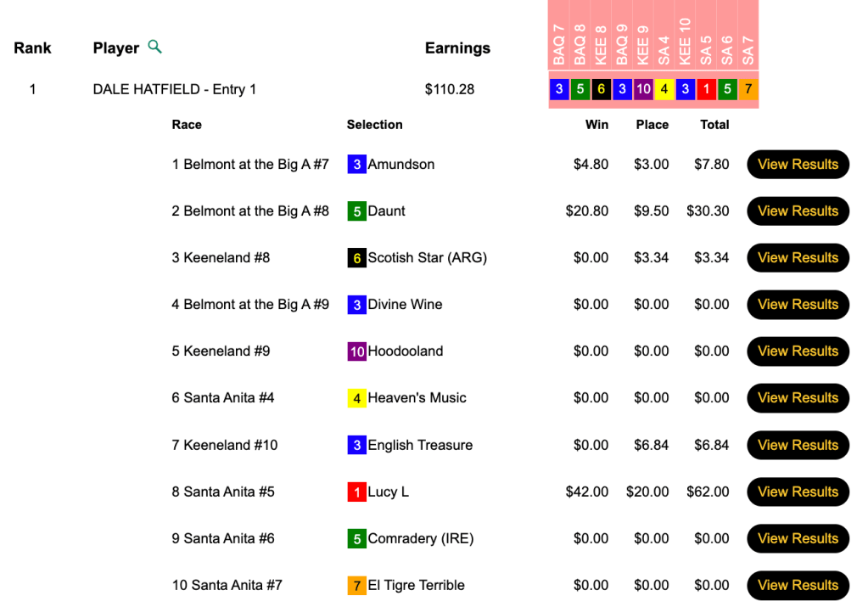
Task: Click the red 1 badge beside Lucy L
Action: [x=356, y=492]
